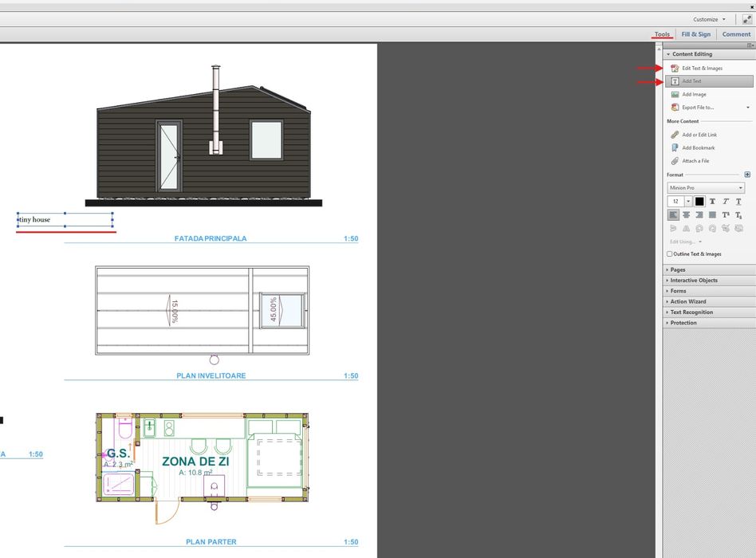Image resolution: width=756 pixels, height=558 pixels.
Task: Click the replace image icon
Action: click(738, 229)
